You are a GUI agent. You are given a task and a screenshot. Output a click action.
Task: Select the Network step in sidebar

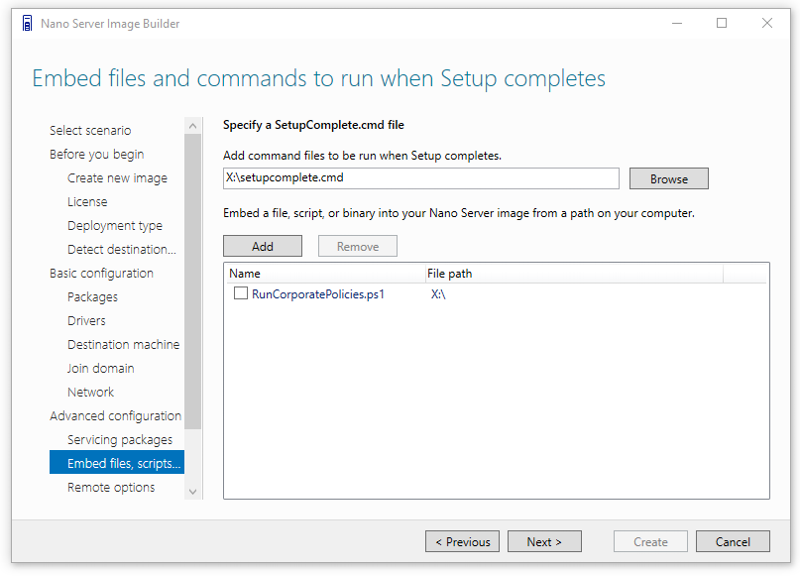90,392
